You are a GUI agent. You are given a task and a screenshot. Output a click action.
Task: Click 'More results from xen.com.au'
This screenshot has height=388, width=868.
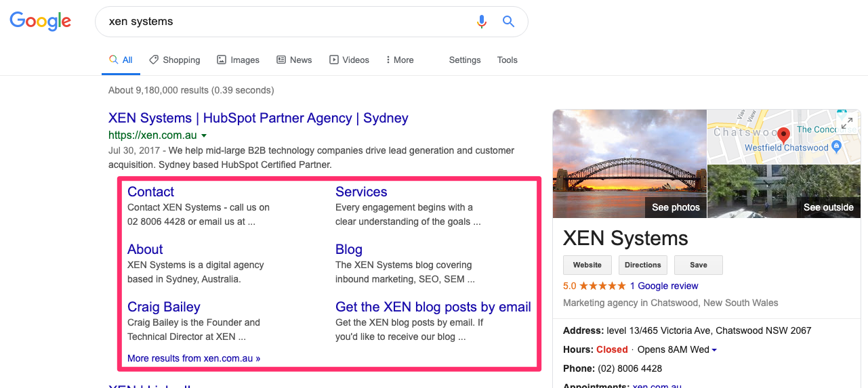coord(194,358)
